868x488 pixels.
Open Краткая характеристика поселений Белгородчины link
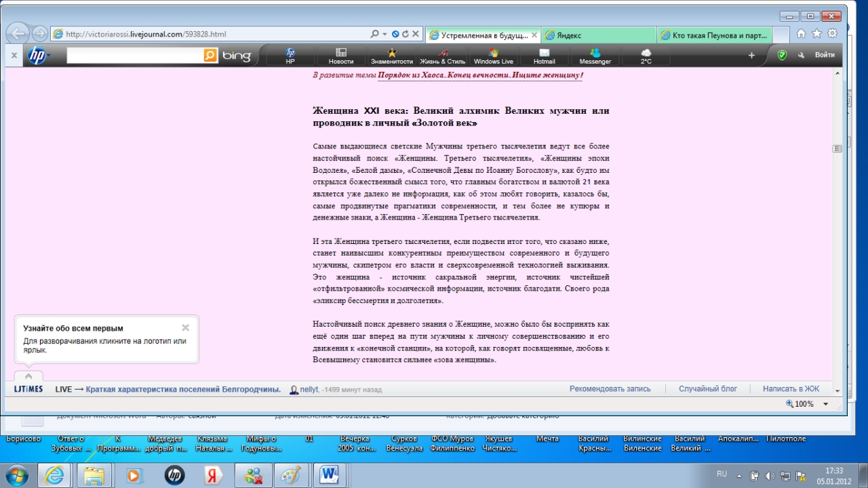click(183, 389)
